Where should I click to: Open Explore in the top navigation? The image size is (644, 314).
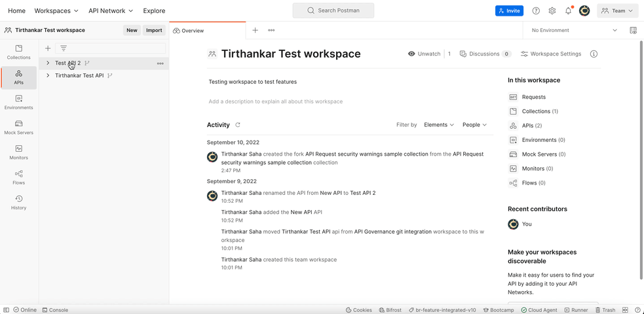pyautogui.click(x=154, y=11)
